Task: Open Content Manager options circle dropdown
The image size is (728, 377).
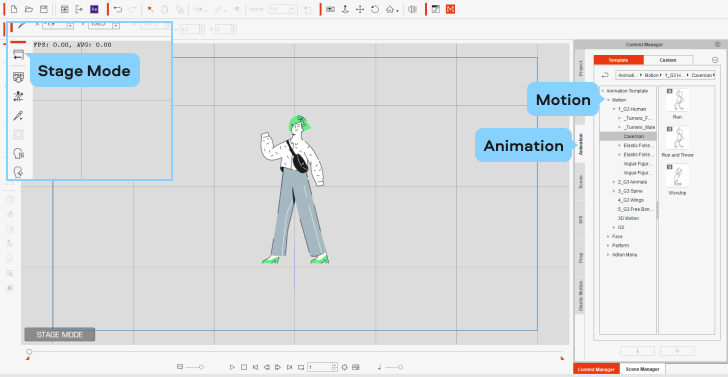Action: point(715,60)
